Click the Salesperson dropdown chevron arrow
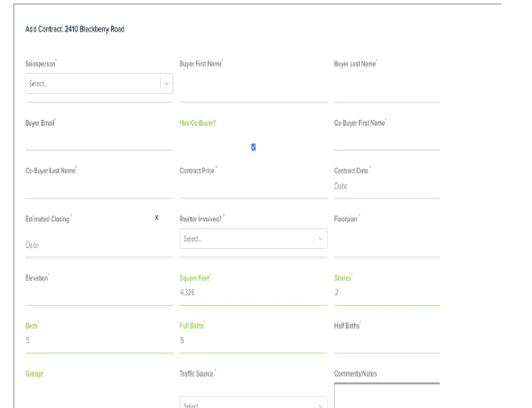The width and height of the screenshot is (532, 408). pyautogui.click(x=166, y=84)
